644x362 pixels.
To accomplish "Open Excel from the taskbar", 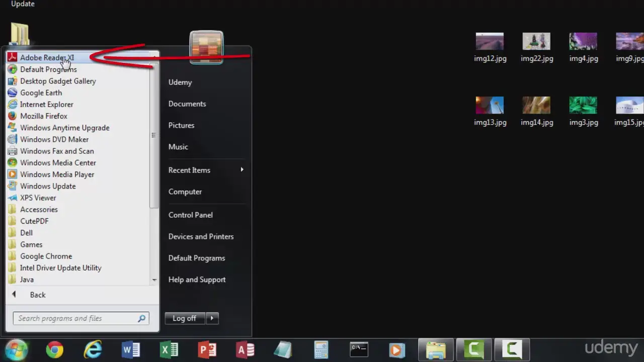I will 169,349.
